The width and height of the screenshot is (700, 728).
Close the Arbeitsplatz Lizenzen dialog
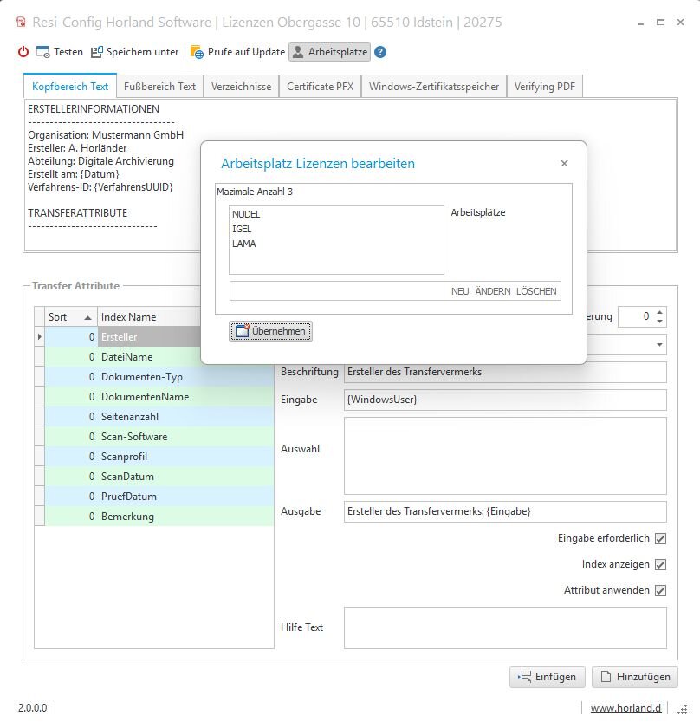pos(564,163)
